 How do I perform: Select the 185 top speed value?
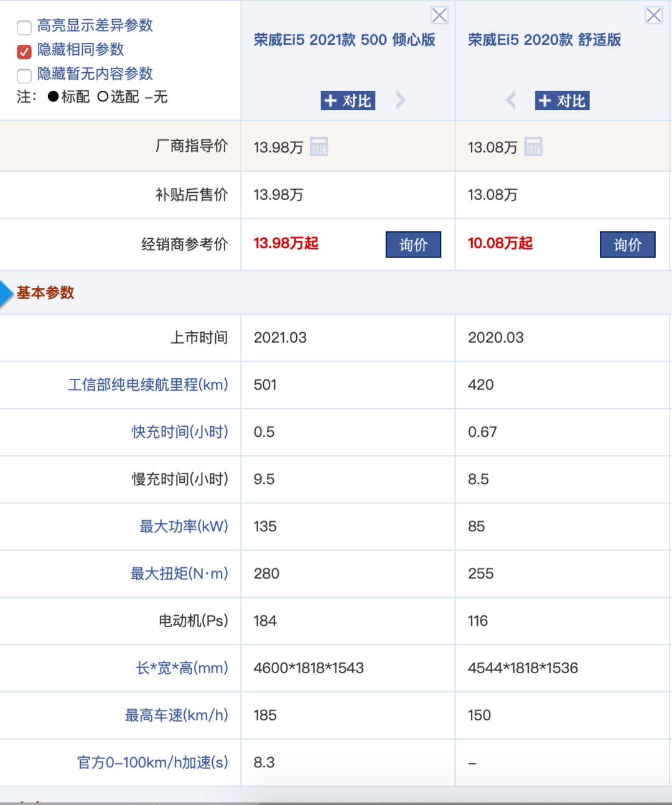(x=265, y=715)
